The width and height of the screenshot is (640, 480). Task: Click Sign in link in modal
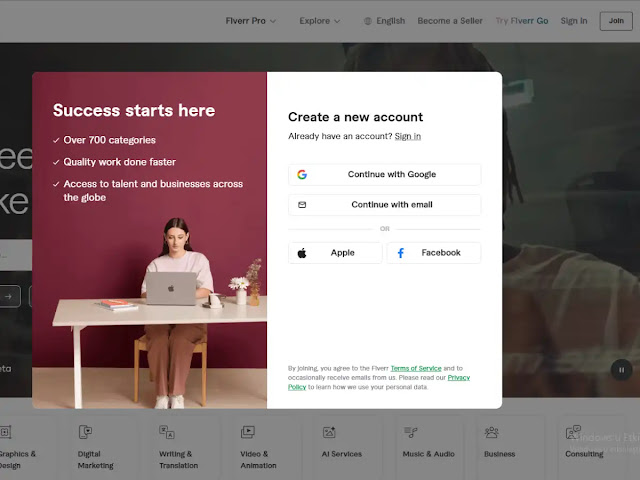click(407, 136)
